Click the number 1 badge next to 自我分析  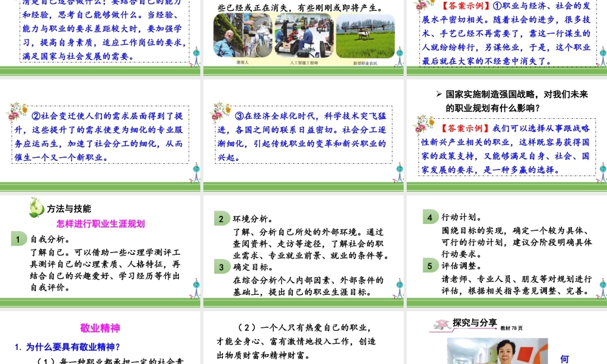coord(19,239)
